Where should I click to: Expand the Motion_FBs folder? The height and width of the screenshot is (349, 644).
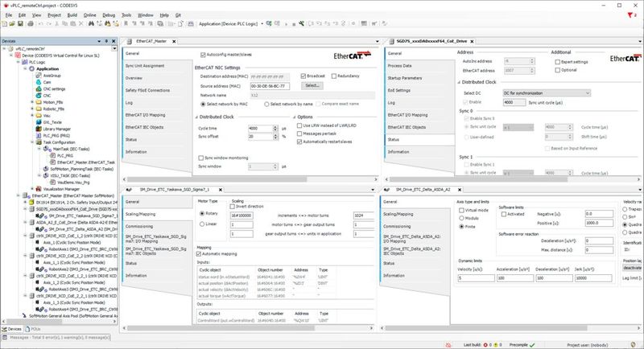(32, 102)
